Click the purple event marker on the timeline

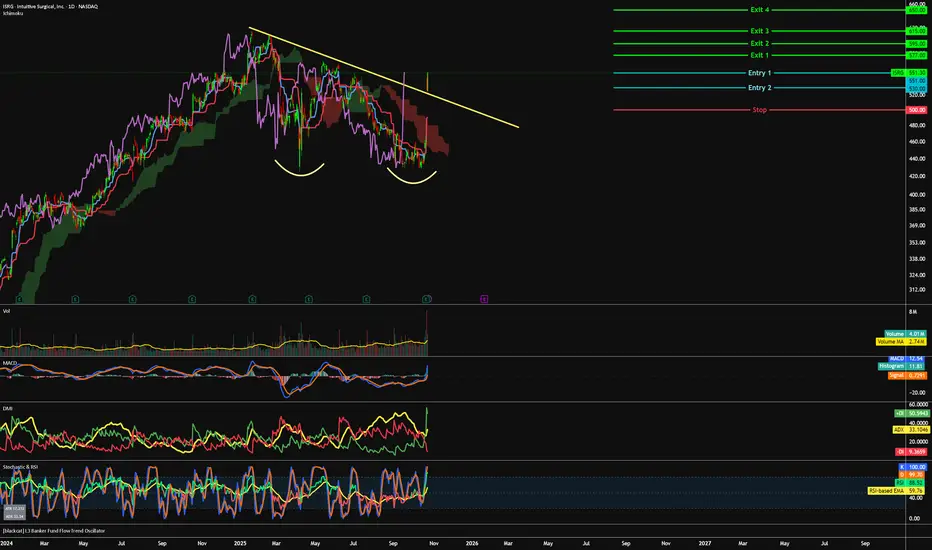click(x=484, y=298)
